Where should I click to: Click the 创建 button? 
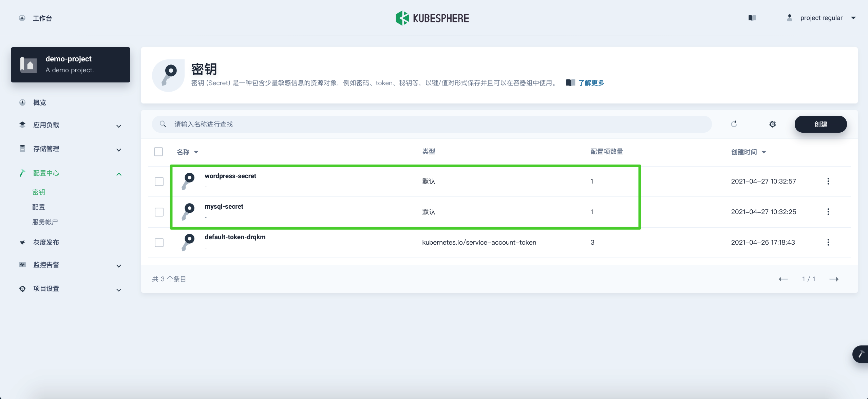[x=820, y=124]
